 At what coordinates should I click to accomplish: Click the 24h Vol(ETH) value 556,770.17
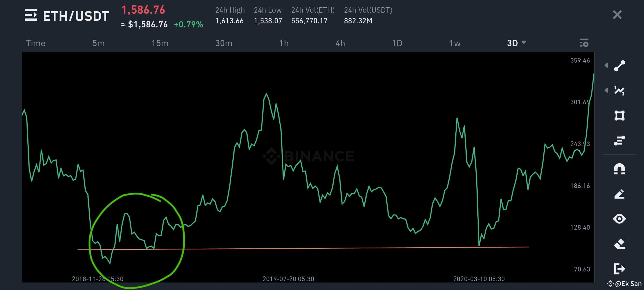[309, 21]
